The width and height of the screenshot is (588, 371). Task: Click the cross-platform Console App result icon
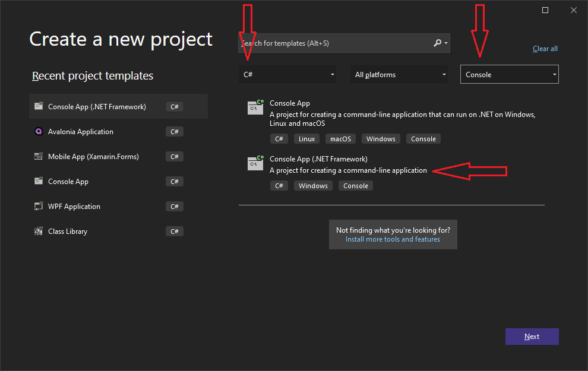255,108
